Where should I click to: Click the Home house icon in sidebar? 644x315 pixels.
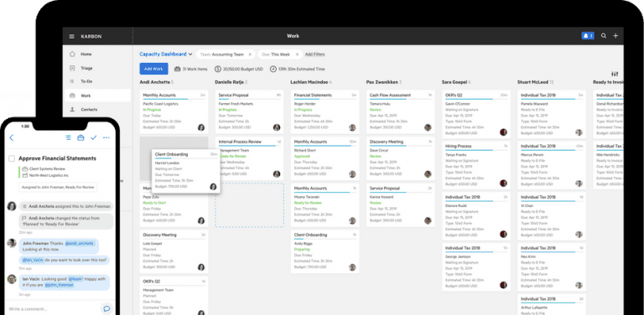point(72,54)
